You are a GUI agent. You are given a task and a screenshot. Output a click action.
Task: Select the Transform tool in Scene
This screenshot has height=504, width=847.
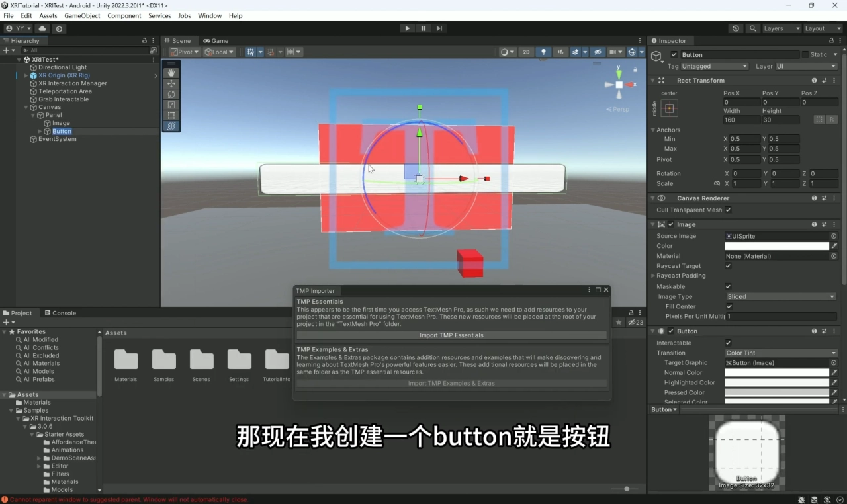click(171, 126)
